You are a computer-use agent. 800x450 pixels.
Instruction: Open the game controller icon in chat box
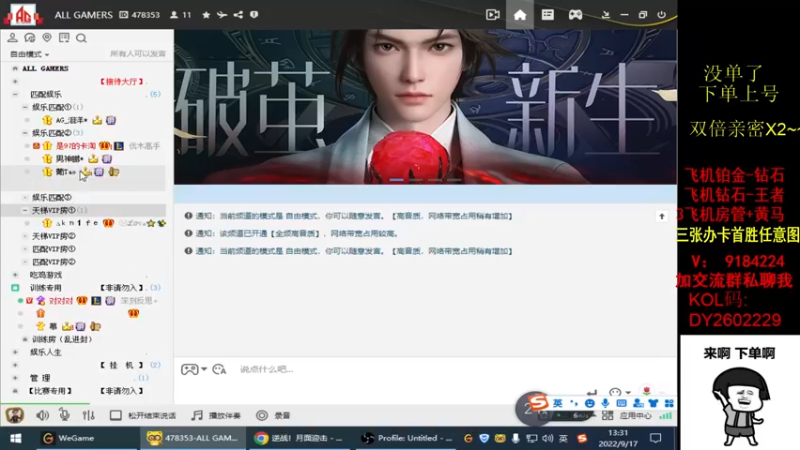point(189,369)
